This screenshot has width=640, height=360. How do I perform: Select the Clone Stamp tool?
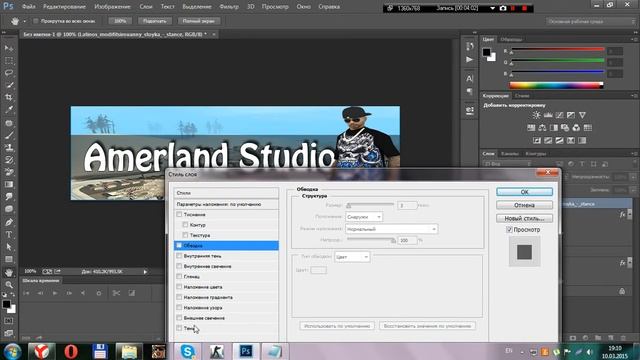9,147
